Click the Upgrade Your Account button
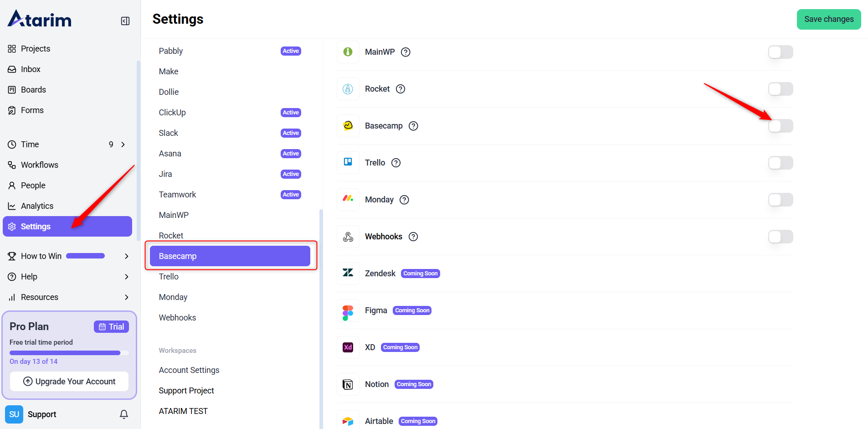868x429 pixels. [x=69, y=381]
